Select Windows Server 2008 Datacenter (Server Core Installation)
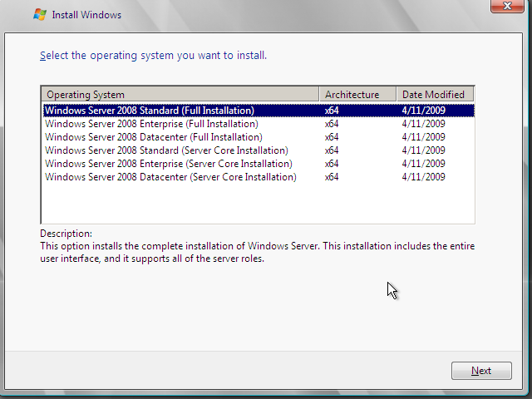 click(x=259, y=177)
